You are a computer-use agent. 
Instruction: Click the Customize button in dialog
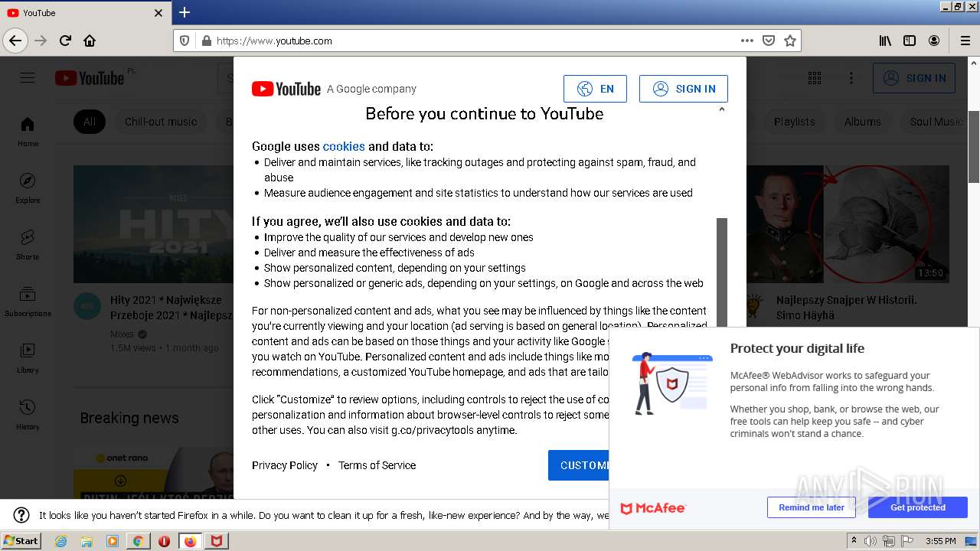pyautogui.click(x=579, y=465)
